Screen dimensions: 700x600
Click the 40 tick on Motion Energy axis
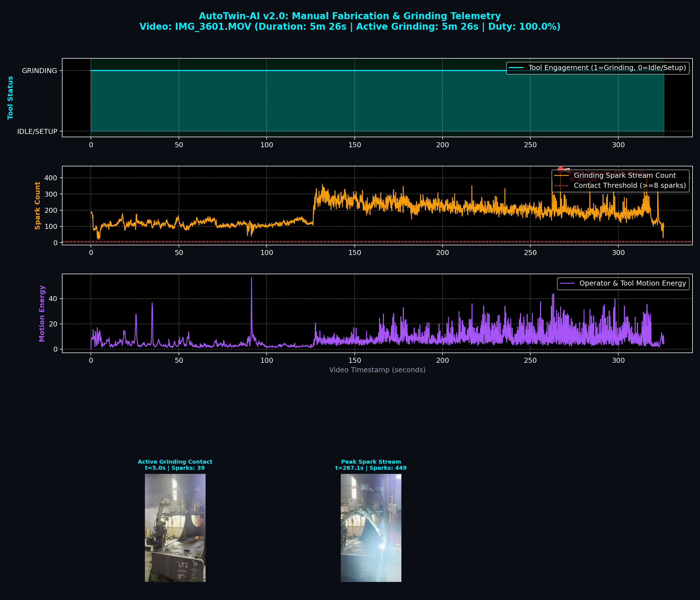(x=53, y=299)
